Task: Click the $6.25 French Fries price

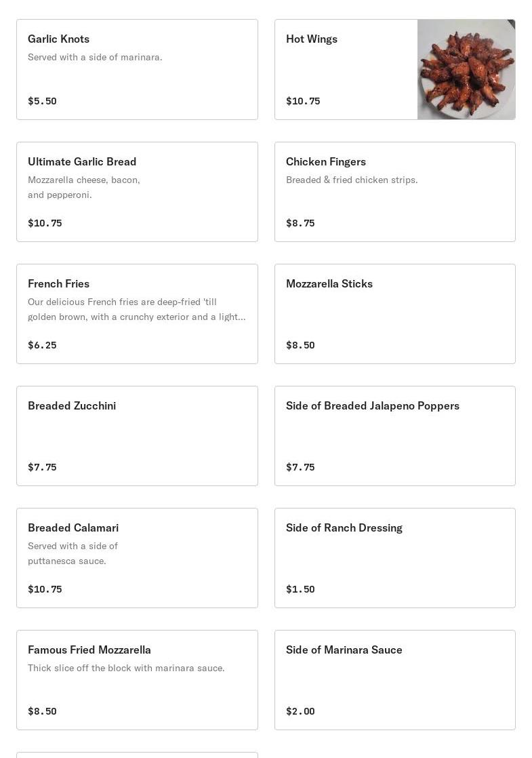Action: [42, 345]
